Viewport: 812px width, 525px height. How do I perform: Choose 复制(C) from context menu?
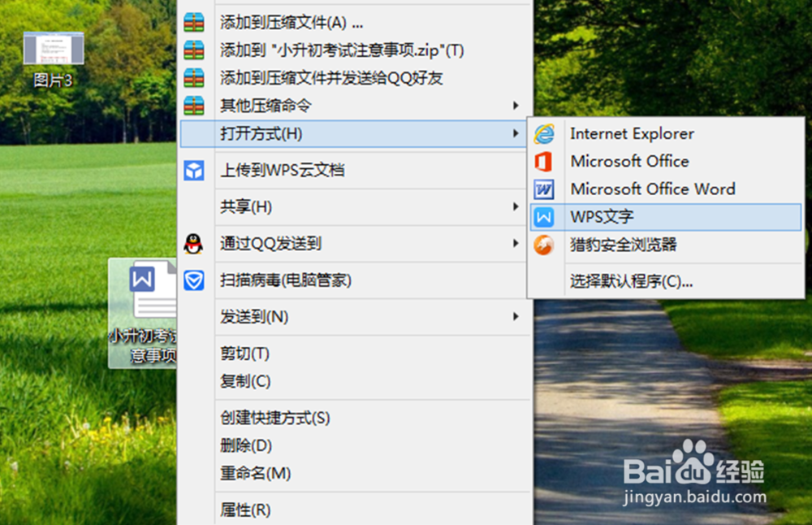tap(356, 381)
